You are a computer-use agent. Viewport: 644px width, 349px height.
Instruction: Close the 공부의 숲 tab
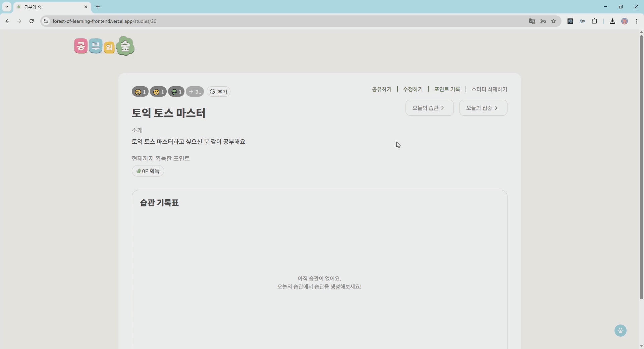tap(86, 7)
